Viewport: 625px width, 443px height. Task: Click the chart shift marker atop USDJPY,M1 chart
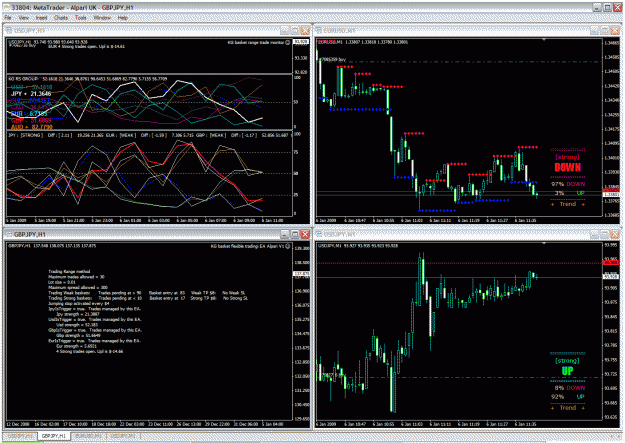point(544,243)
